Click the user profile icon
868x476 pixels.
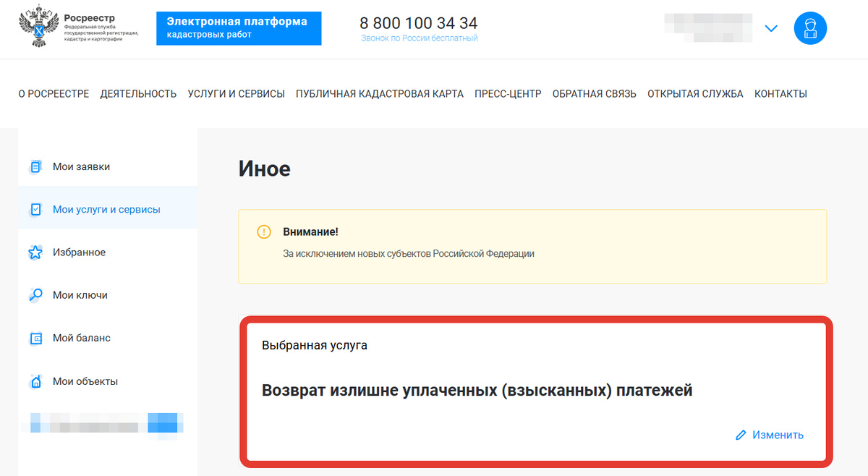[x=810, y=27]
